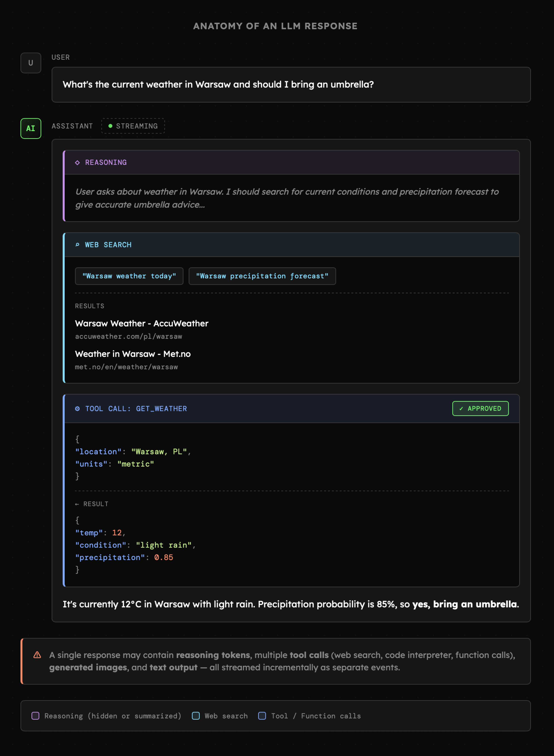554x756 pixels.
Task: Click the diamond icon beside REASONING
Action: click(78, 163)
